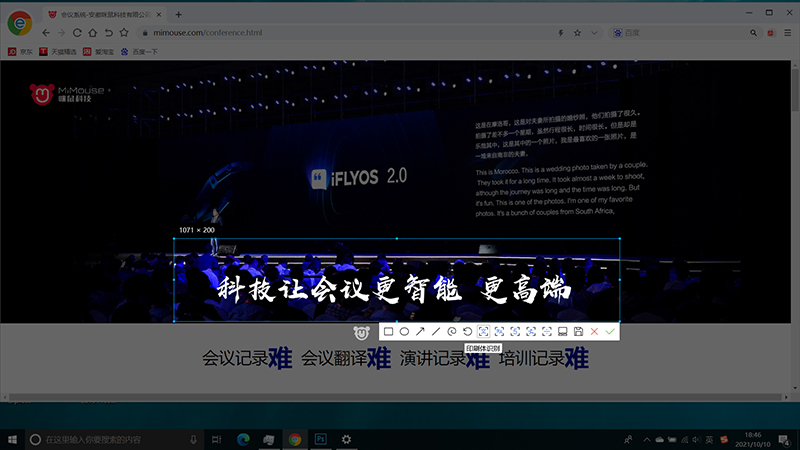Open the browser home page
Viewport: 800px width, 450px height.
[92, 33]
